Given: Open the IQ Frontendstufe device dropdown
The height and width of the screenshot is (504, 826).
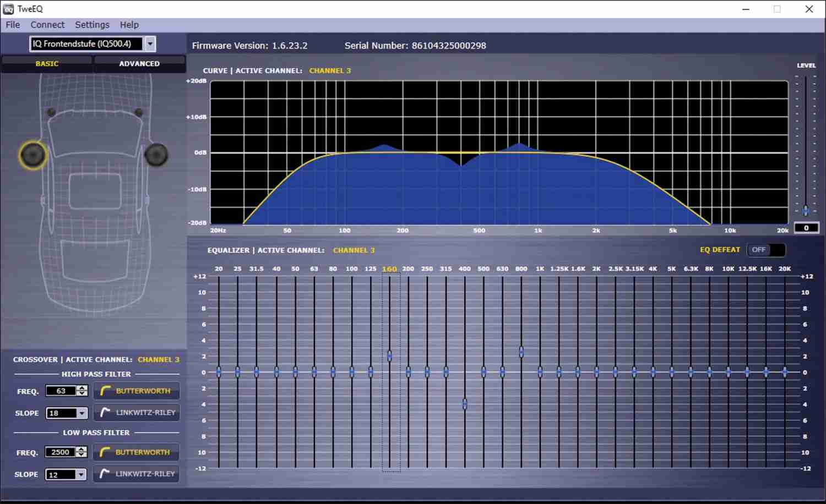Looking at the screenshot, I should point(150,43).
